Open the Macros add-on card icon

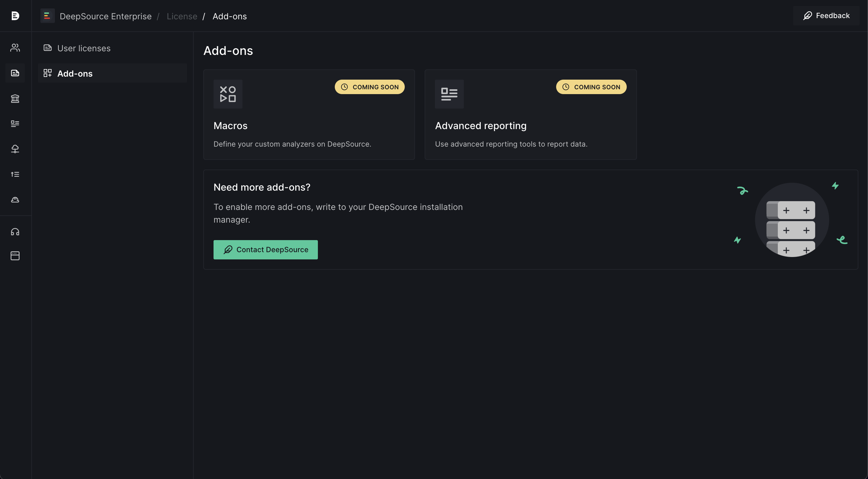pos(228,94)
